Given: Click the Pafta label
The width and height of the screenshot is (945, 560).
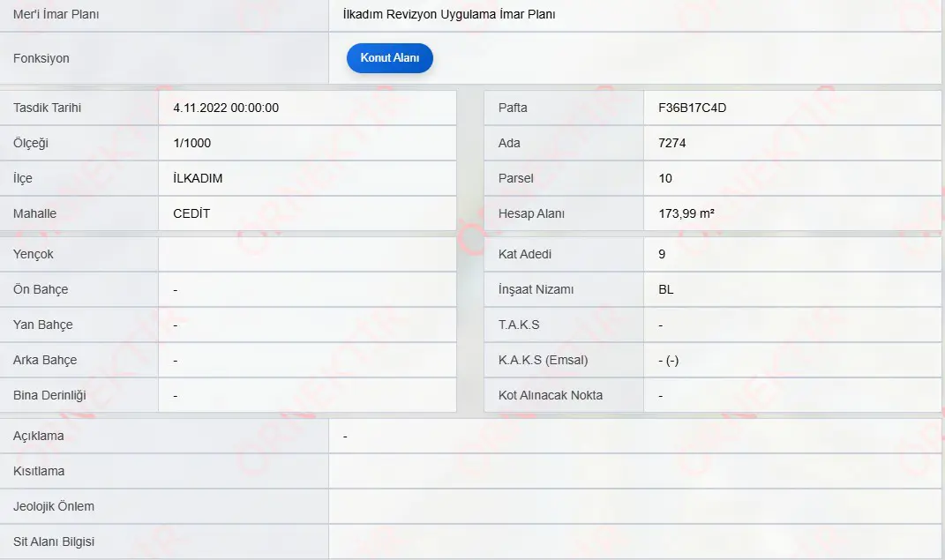Looking at the screenshot, I should pyautogui.click(x=513, y=108).
